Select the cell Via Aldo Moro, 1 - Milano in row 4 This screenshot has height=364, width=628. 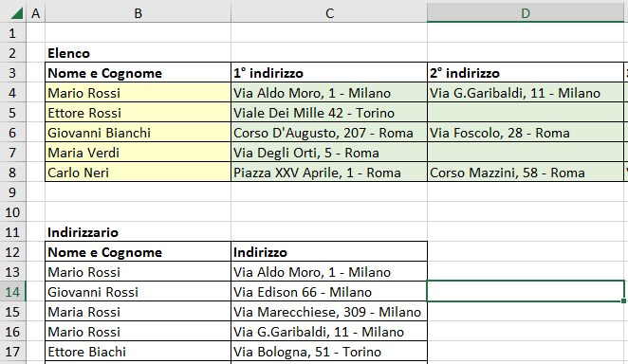(329, 93)
